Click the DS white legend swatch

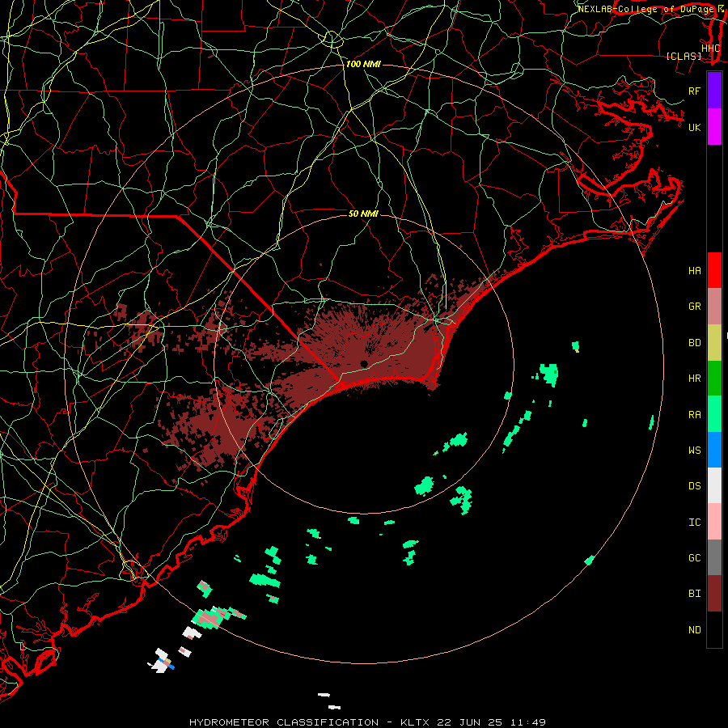tap(714, 485)
